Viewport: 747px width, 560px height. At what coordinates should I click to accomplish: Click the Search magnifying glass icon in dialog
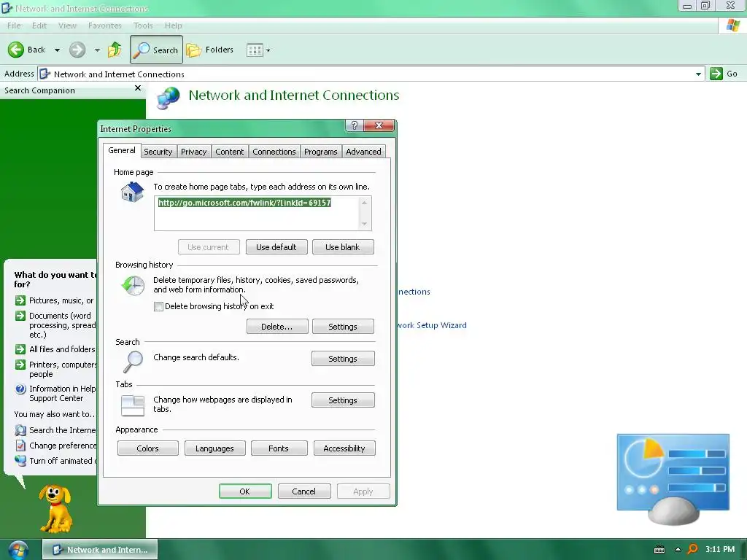coord(133,362)
